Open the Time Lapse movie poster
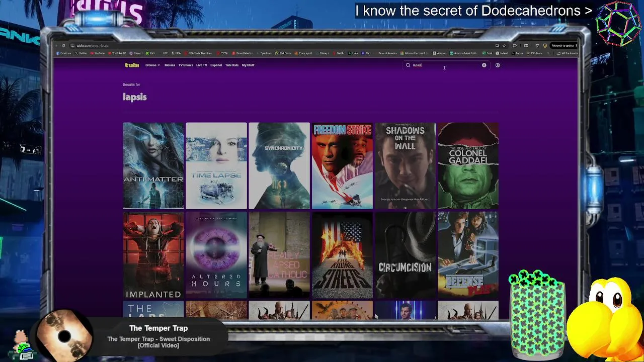Viewport: 644px width, 362px height. click(x=216, y=165)
